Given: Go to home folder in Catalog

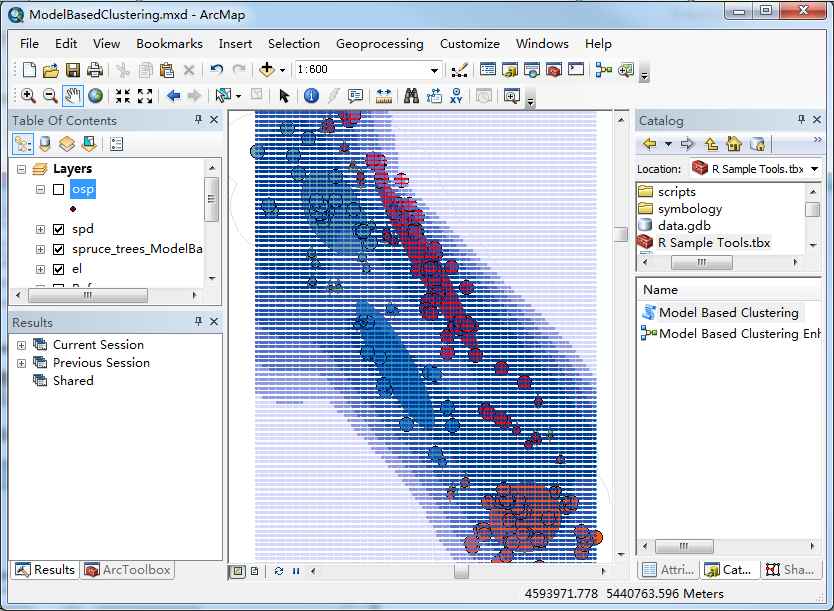Looking at the screenshot, I should coord(734,144).
